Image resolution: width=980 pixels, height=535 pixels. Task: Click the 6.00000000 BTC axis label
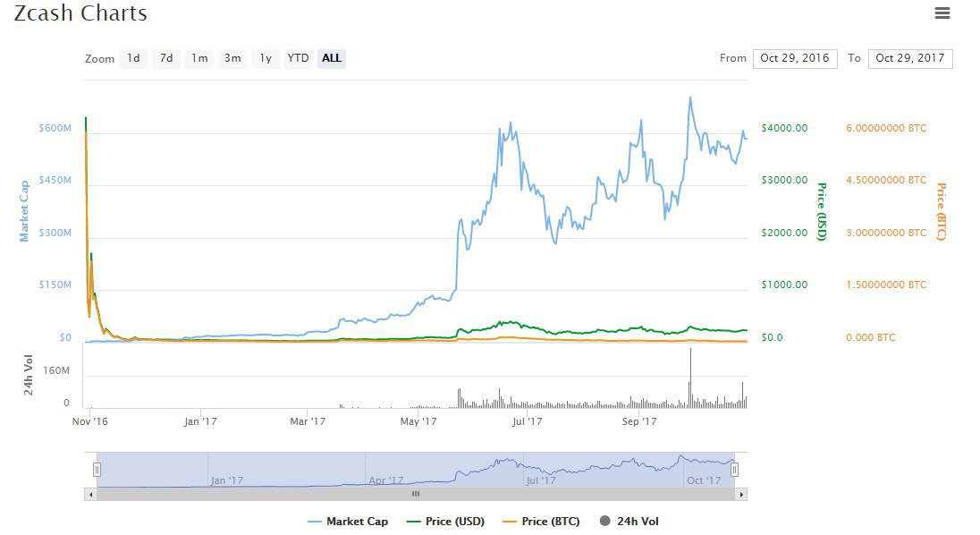tap(886, 128)
